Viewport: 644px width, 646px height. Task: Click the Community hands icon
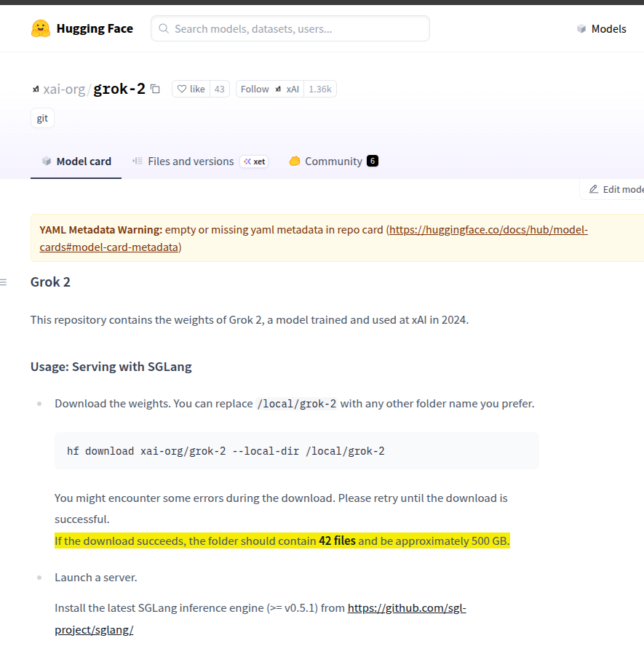(x=295, y=161)
